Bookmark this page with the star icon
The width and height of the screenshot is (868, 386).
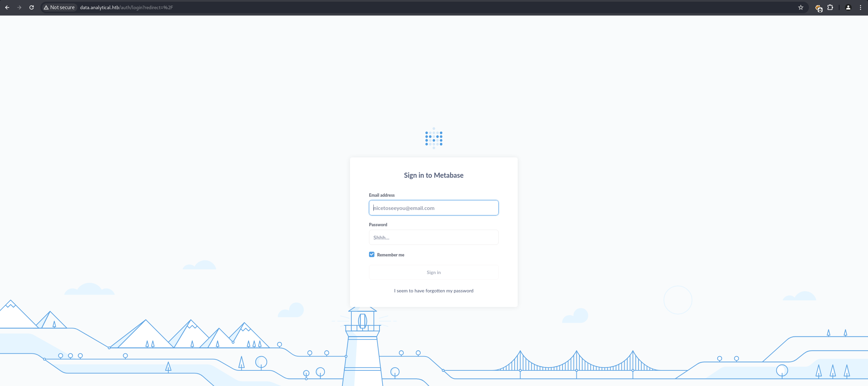[800, 7]
